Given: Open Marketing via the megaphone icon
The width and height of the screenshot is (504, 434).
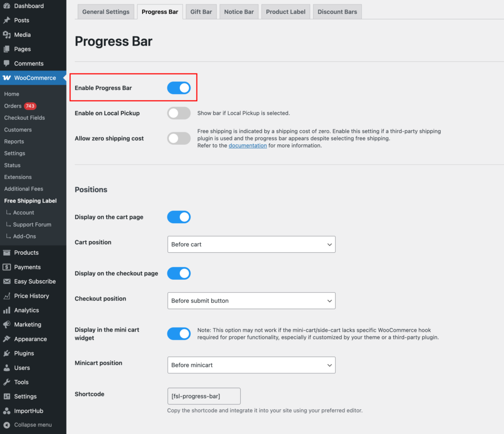Looking at the screenshot, I should tap(6, 325).
